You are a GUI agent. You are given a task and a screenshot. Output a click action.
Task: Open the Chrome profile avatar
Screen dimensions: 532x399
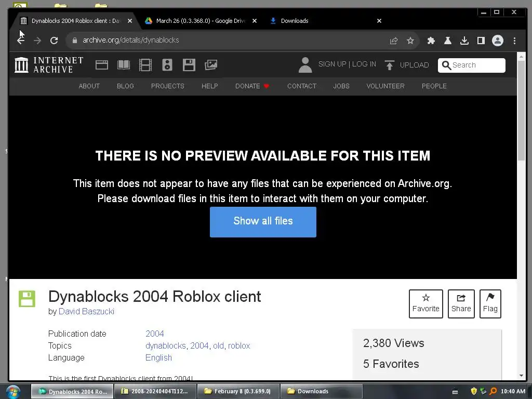[498, 41]
